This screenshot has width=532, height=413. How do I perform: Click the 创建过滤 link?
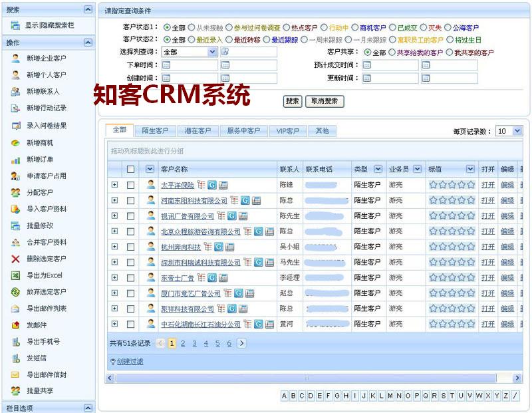pos(130,362)
